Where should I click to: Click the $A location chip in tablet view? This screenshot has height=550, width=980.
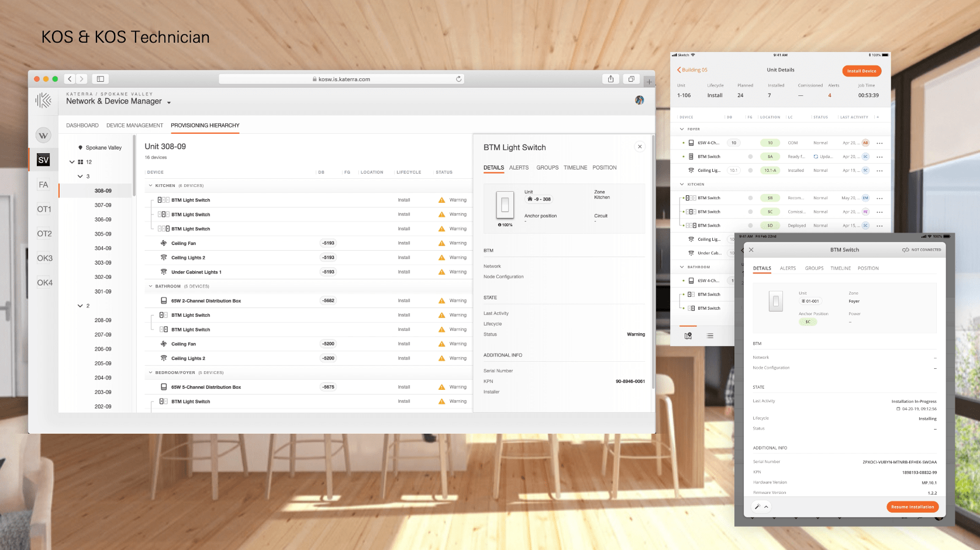770,157
